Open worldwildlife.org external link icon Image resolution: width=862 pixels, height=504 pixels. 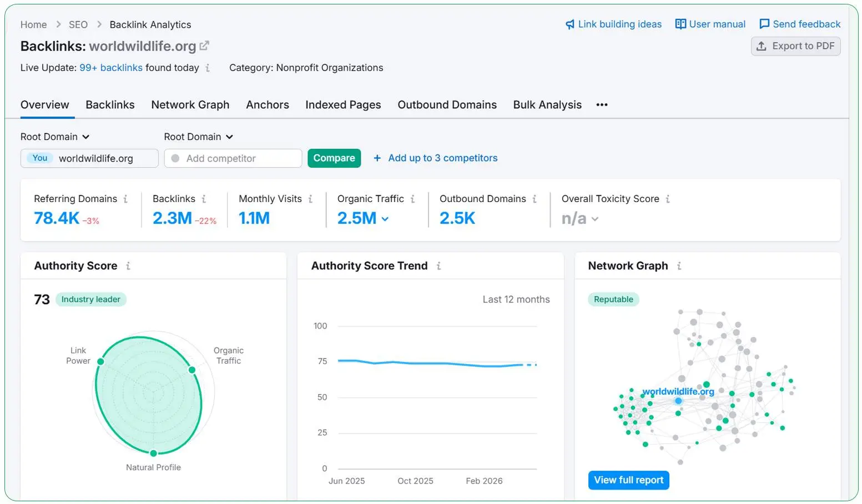point(204,46)
